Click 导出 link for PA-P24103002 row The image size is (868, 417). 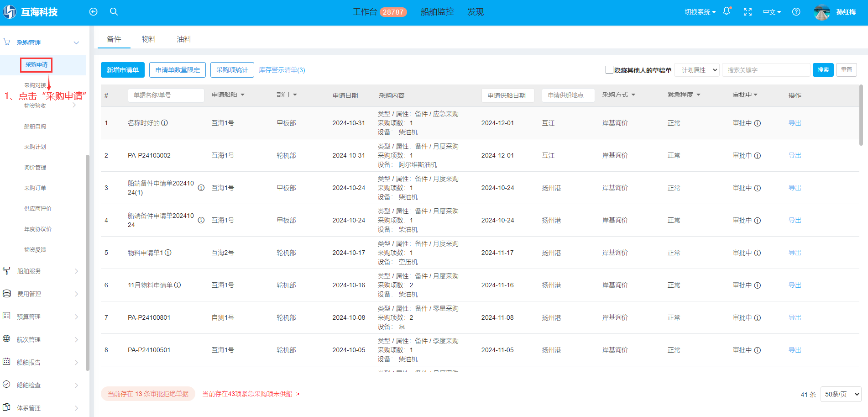[795, 156]
